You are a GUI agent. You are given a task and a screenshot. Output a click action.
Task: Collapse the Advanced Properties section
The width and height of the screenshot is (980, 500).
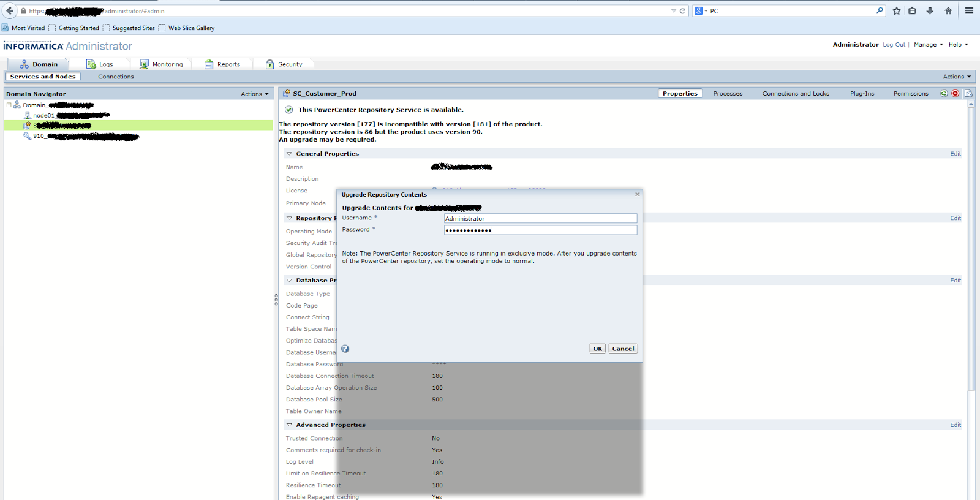[290, 425]
